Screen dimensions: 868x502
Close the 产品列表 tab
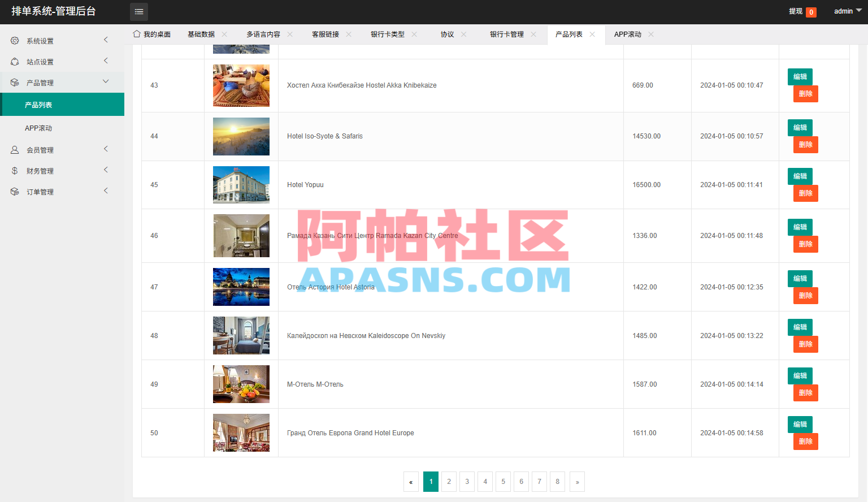pyautogui.click(x=592, y=34)
